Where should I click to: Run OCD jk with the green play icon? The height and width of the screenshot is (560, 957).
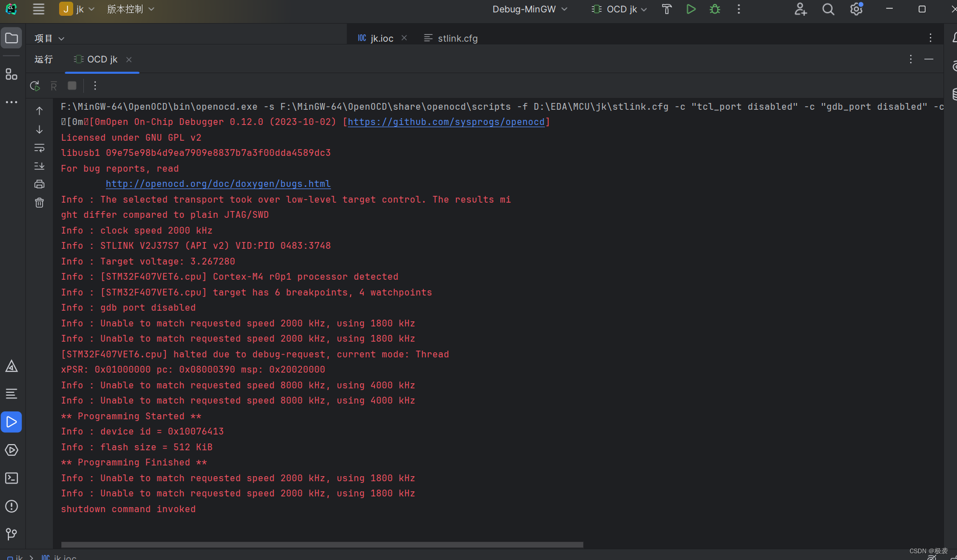point(691,9)
